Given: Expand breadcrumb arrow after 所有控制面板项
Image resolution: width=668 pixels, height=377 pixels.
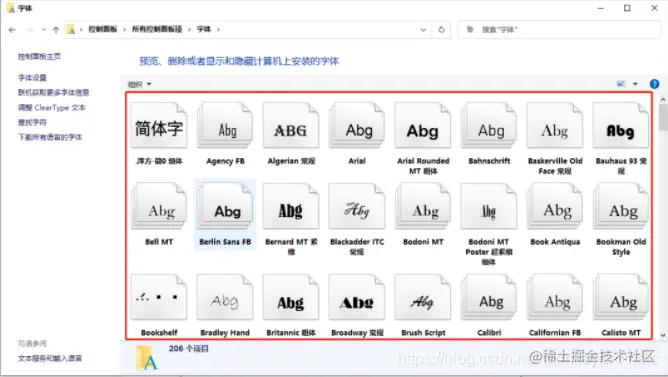Looking at the screenshot, I should click(189, 30).
